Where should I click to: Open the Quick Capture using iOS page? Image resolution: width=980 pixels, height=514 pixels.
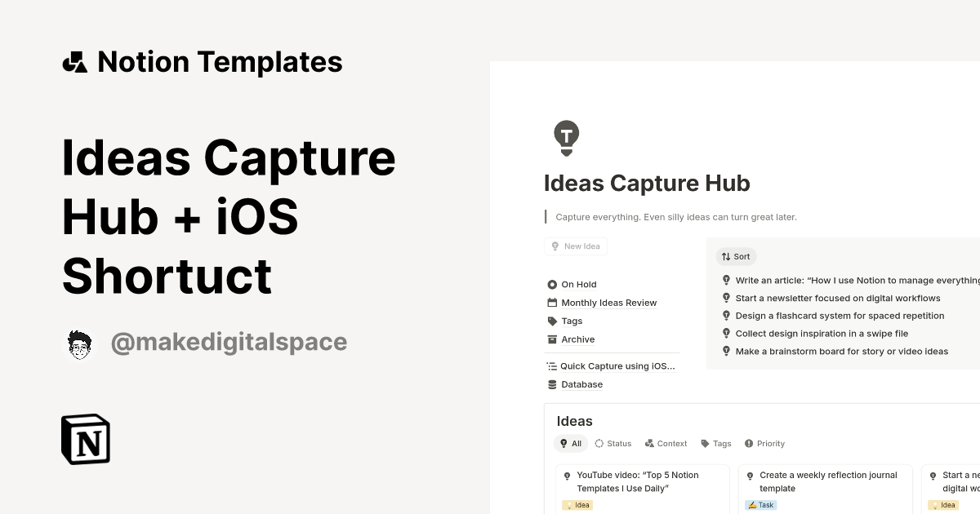click(x=617, y=366)
